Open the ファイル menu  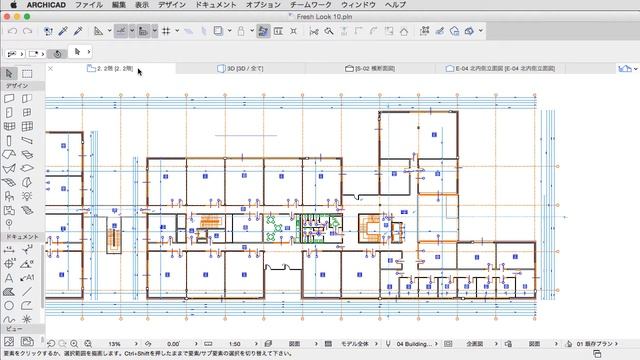tap(89, 5)
